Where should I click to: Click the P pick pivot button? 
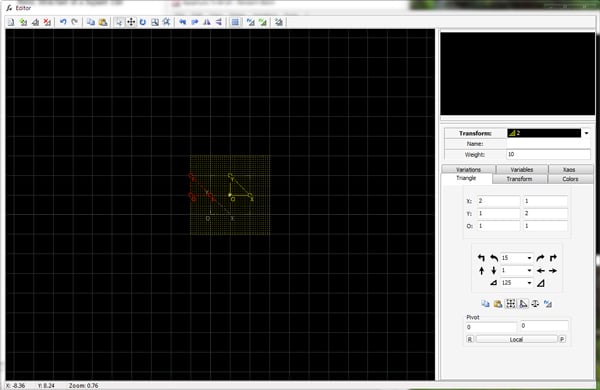562,339
